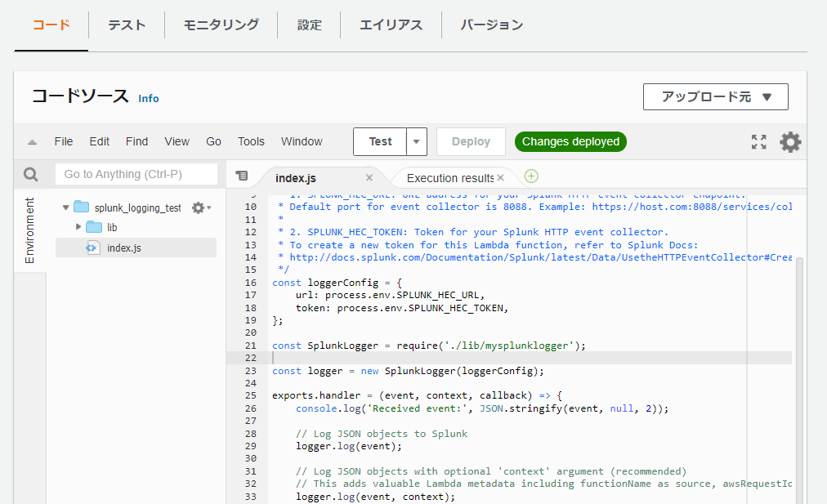The image size is (827, 504).
Task: Click the lib folder icon
Action: [94, 227]
